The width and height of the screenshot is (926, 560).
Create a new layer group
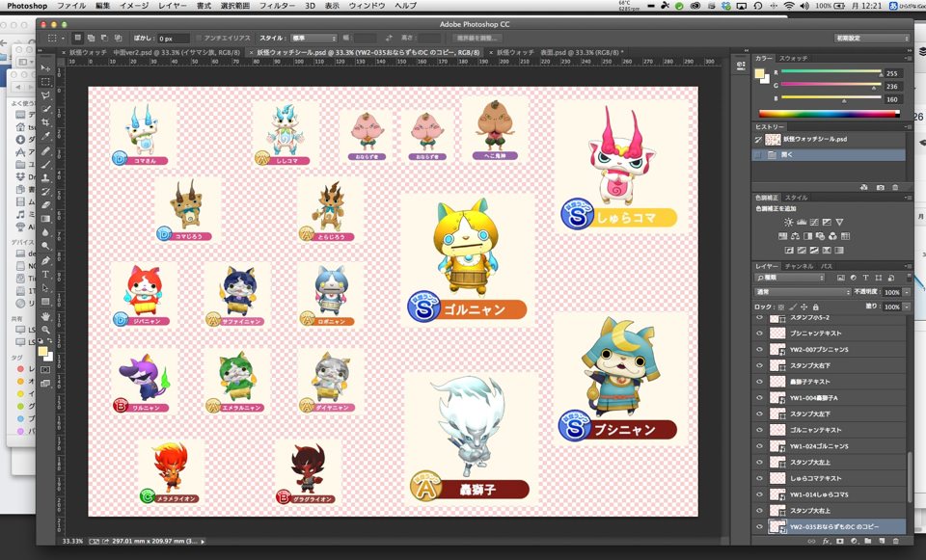867,541
